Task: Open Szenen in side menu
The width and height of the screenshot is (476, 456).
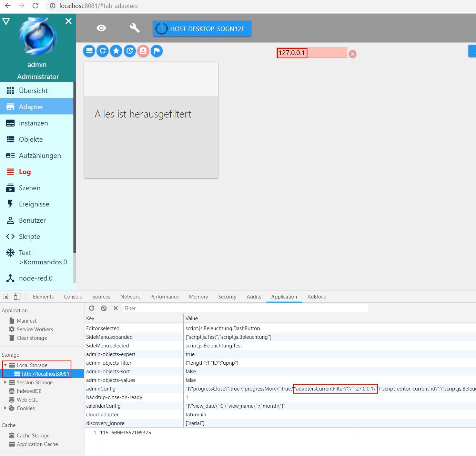Action: pyautogui.click(x=37, y=188)
